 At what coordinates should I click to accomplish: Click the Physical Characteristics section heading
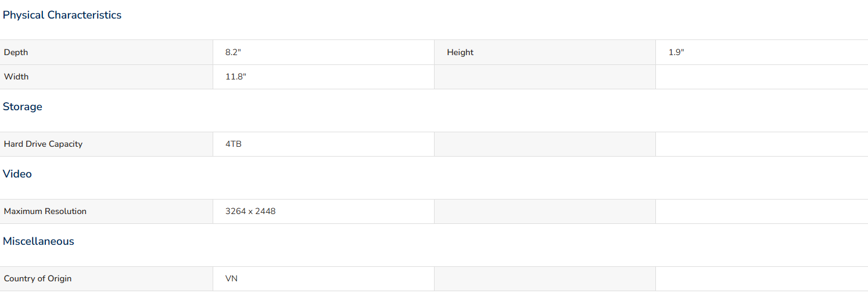point(62,15)
